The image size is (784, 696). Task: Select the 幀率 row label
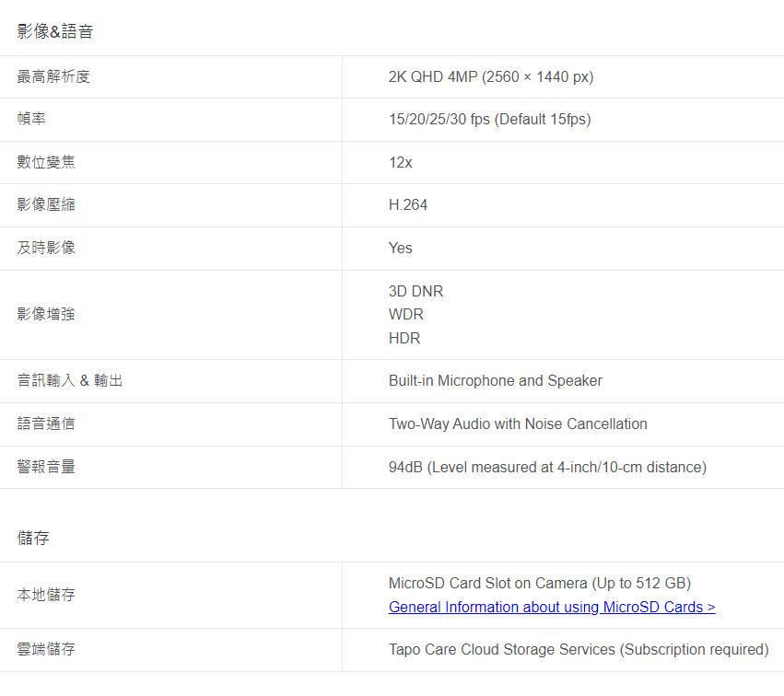31,119
